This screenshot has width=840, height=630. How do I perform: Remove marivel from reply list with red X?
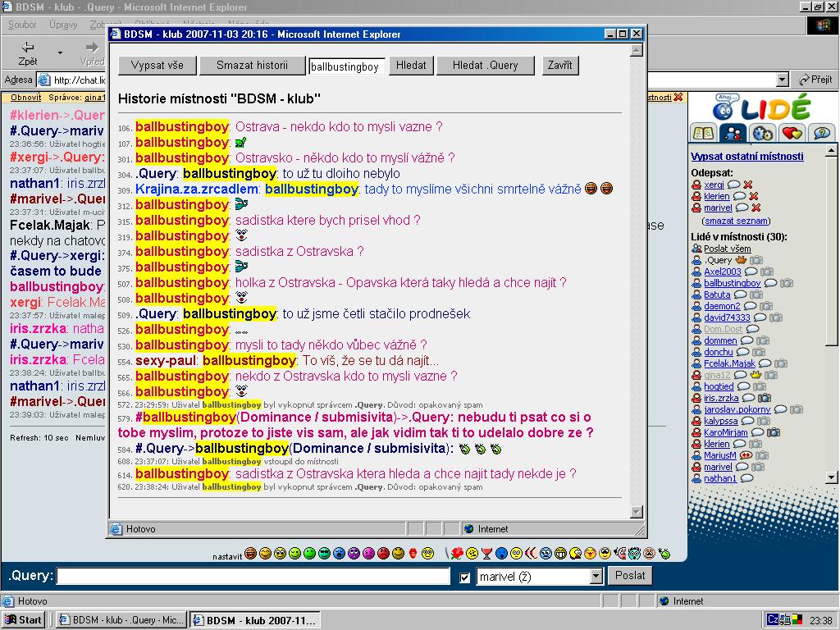(756, 208)
